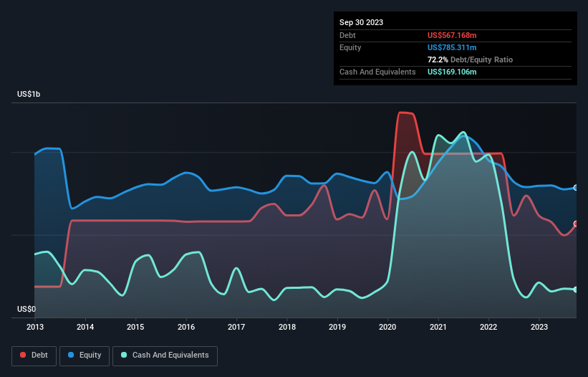The height and width of the screenshot is (377, 588).
Task: Click the Sep 30 2023 tooltip date
Action: coord(361,22)
